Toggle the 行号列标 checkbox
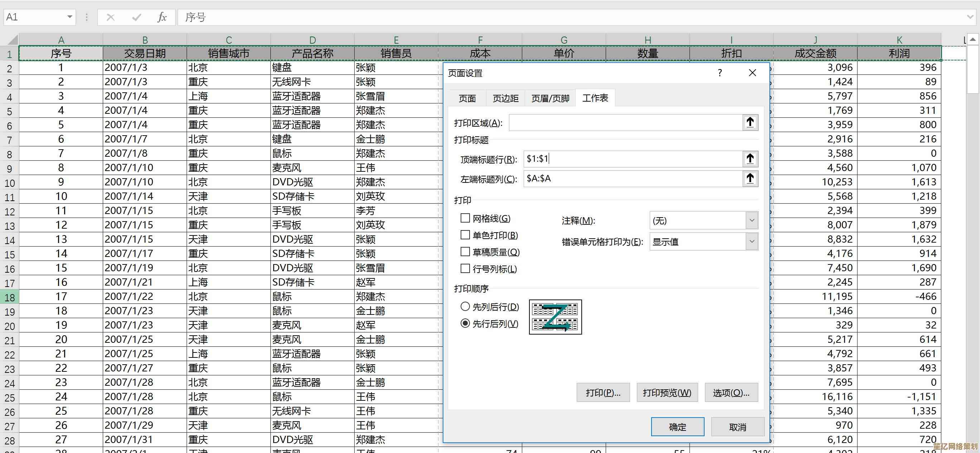 pos(465,269)
